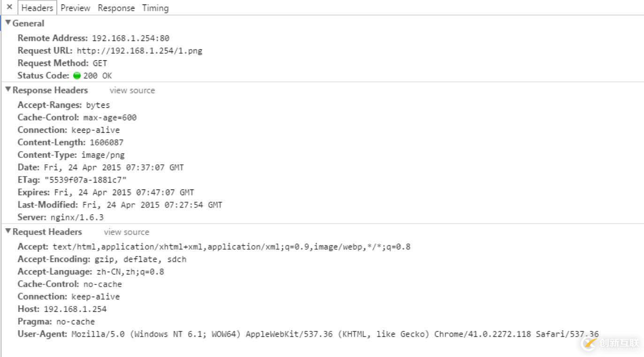The width and height of the screenshot is (644, 357).
Task: Click view source next to Response Headers
Action: coord(132,90)
